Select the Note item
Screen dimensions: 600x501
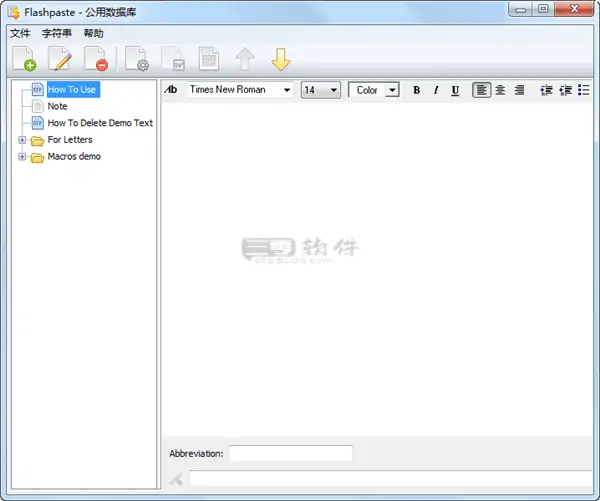point(57,106)
